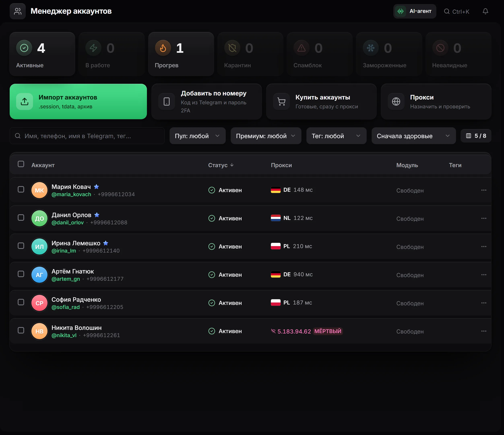Check the Данил Орлов row checkbox
This screenshot has width=504, height=435.
(21, 218)
